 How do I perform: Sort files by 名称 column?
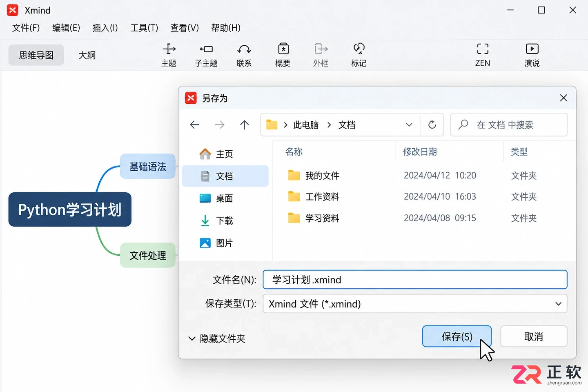coord(294,152)
